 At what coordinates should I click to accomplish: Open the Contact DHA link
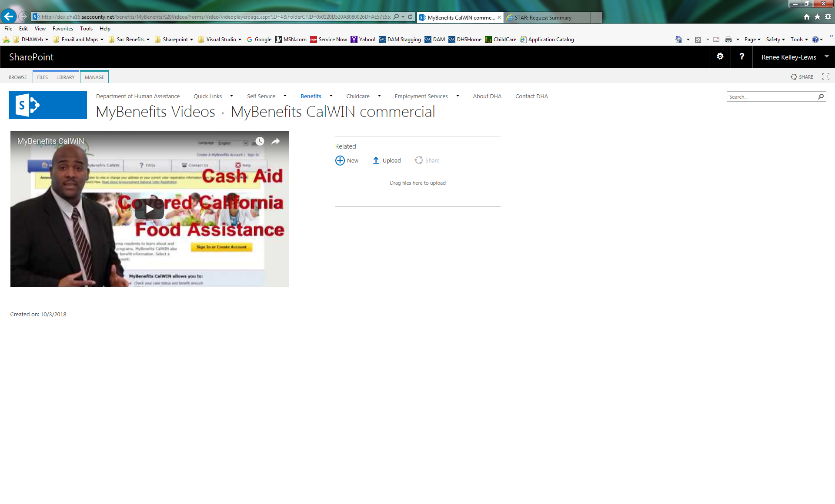(x=531, y=96)
